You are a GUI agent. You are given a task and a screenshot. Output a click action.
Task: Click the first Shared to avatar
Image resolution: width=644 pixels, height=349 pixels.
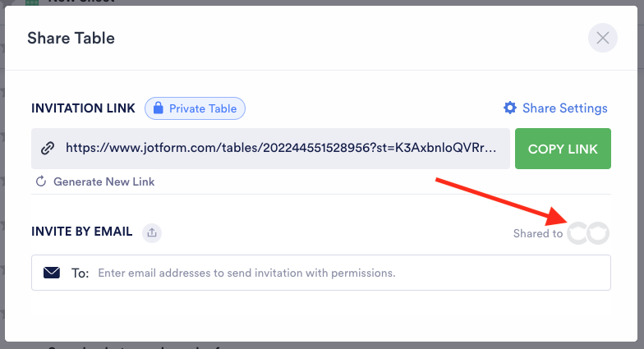[578, 233]
